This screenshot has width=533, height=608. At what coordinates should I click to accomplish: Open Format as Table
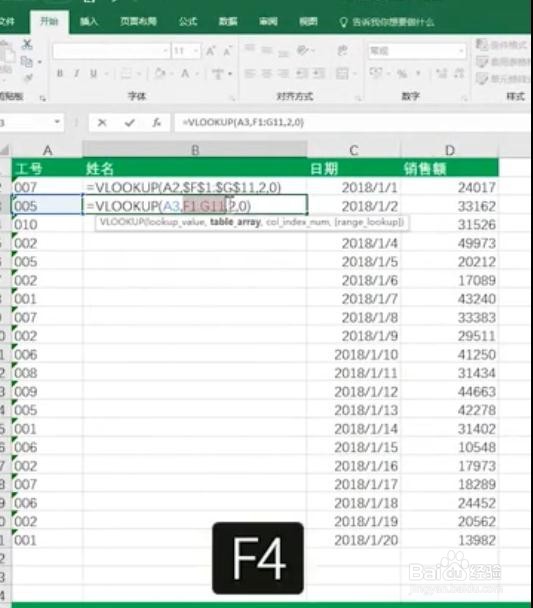click(x=503, y=61)
